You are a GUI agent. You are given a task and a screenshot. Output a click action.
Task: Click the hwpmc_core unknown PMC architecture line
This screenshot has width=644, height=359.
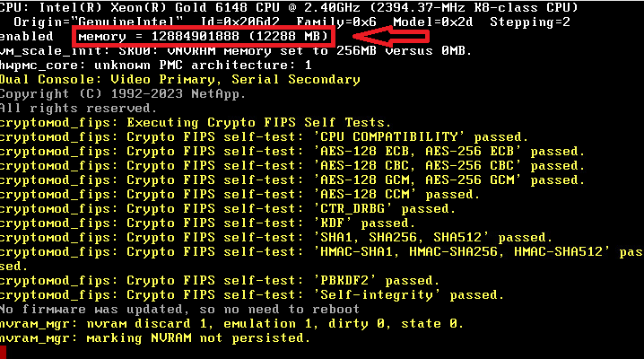pos(155,65)
